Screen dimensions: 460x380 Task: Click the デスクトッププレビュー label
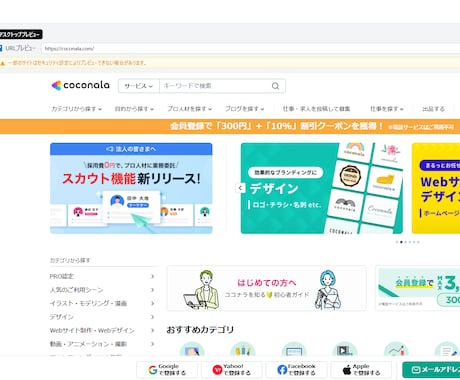pyautogui.click(x=21, y=34)
